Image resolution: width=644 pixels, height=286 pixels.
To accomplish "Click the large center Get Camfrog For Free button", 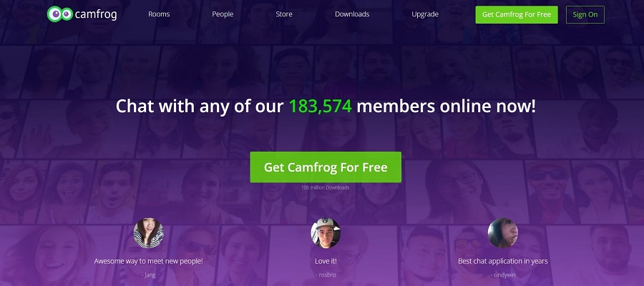I will click(326, 167).
